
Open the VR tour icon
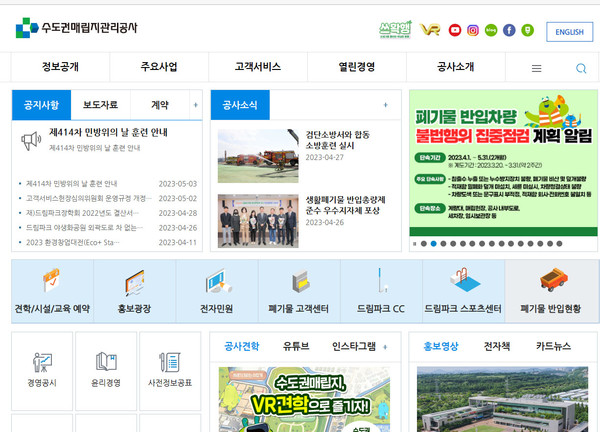pos(430,30)
